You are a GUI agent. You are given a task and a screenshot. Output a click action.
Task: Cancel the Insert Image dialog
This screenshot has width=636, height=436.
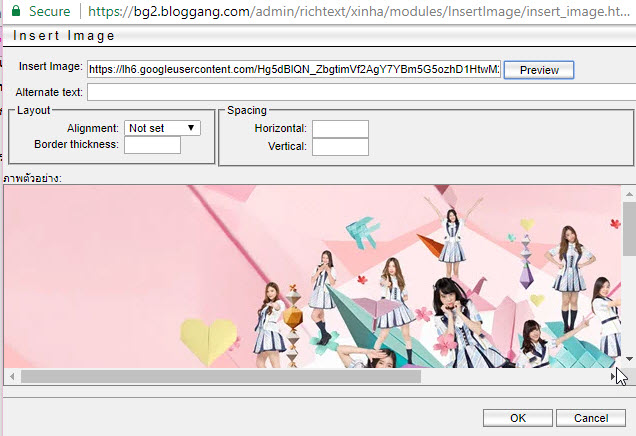pyautogui.click(x=591, y=418)
